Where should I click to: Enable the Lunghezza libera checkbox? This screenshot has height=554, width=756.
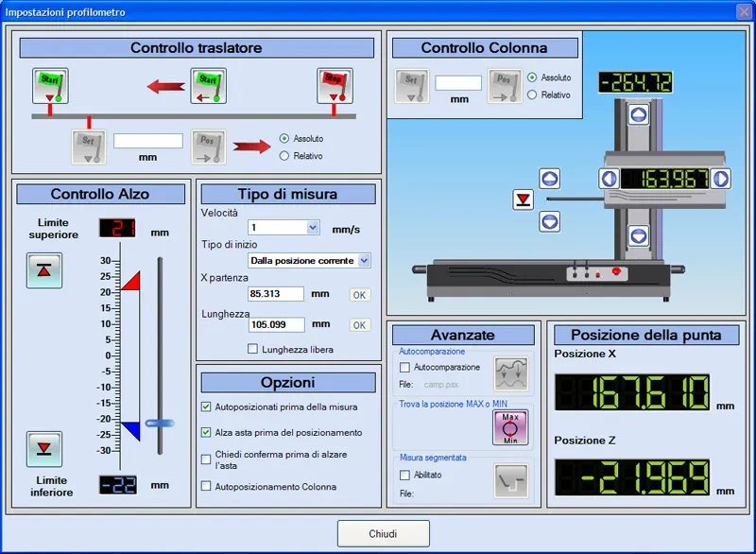[x=252, y=349]
